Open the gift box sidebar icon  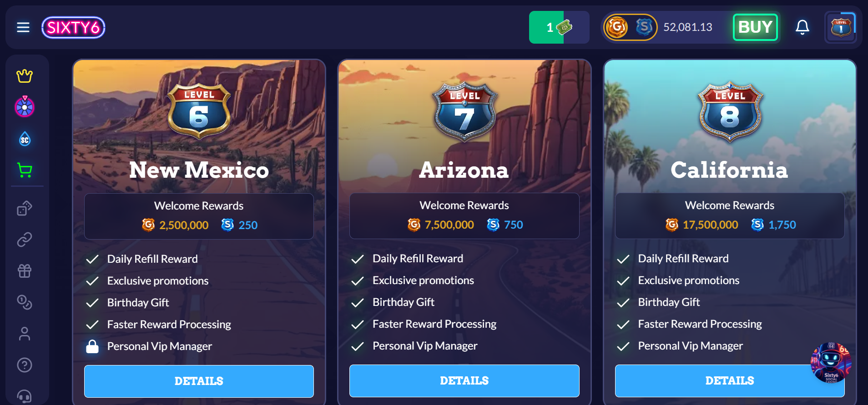click(25, 271)
